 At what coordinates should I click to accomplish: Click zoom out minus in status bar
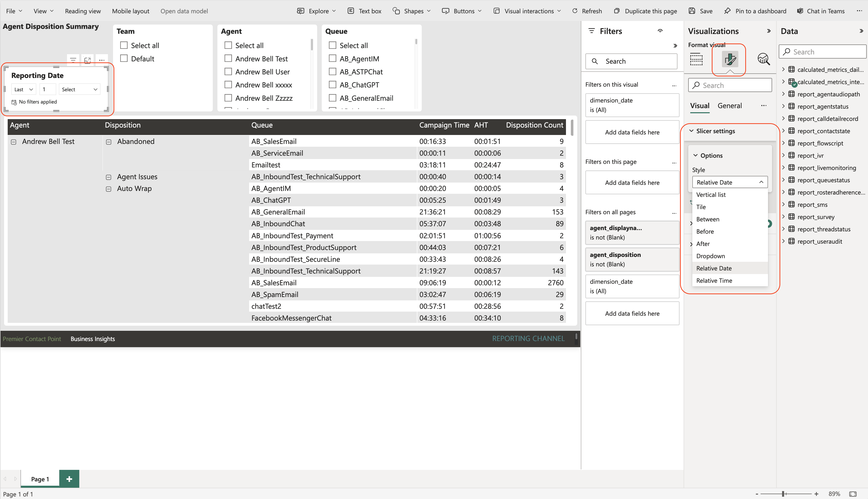[x=757, y=494]
